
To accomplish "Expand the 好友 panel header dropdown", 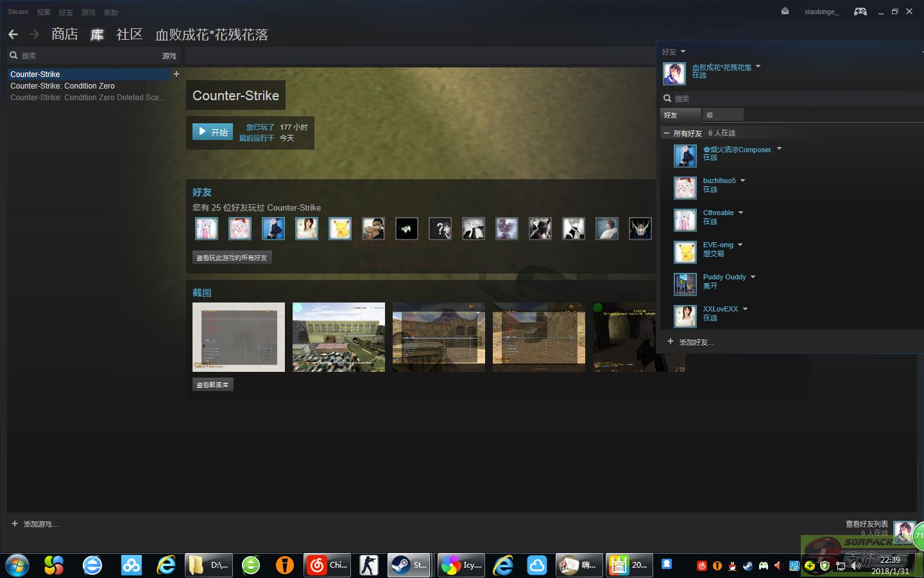I will pos(683,51).
